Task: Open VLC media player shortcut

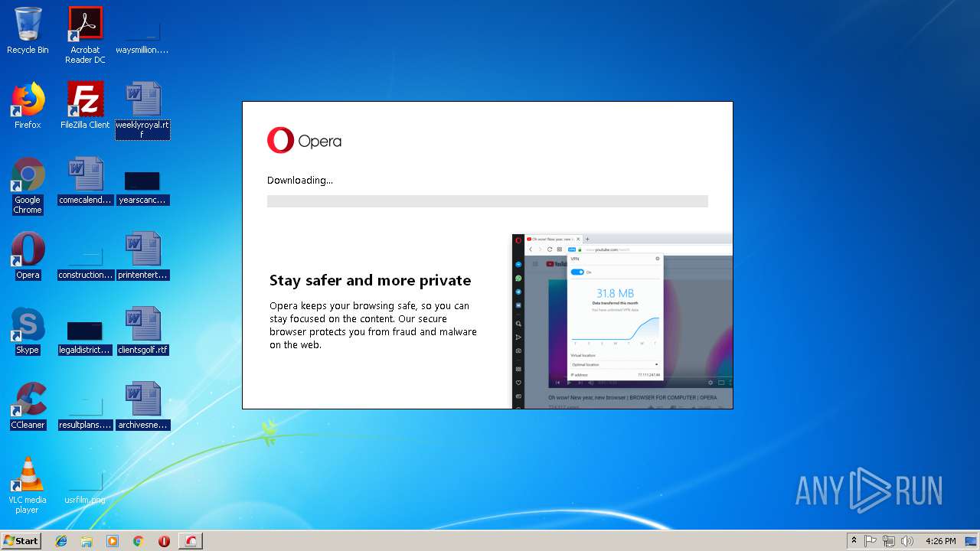Action: (28, 485)
